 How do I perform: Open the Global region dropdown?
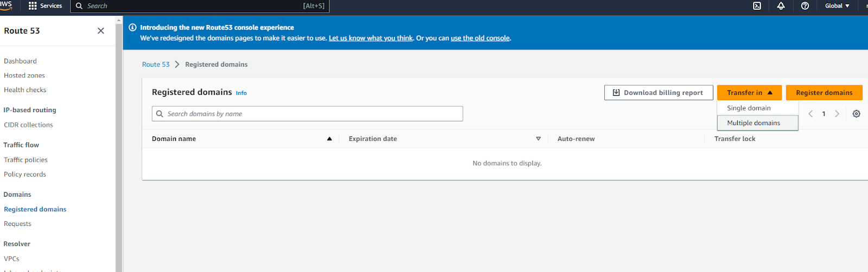[x=837, y=6]
